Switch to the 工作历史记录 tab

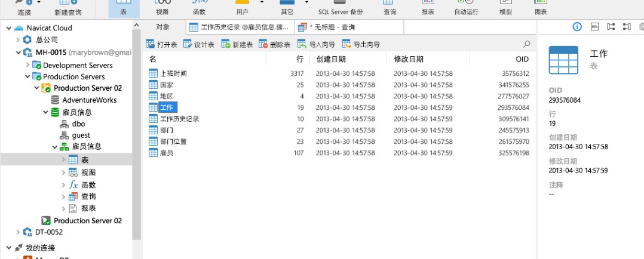[240, 27]
